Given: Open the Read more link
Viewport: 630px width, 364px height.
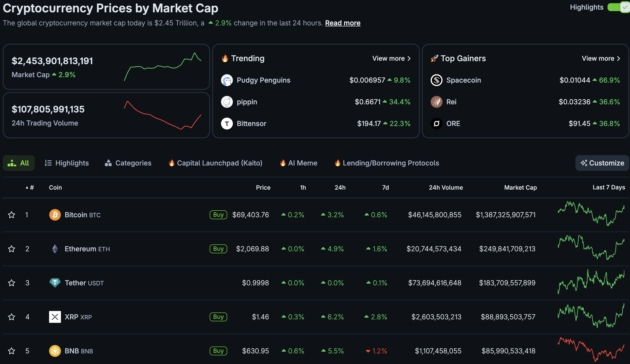Looking at the screenshot, I should pos(343,23).
